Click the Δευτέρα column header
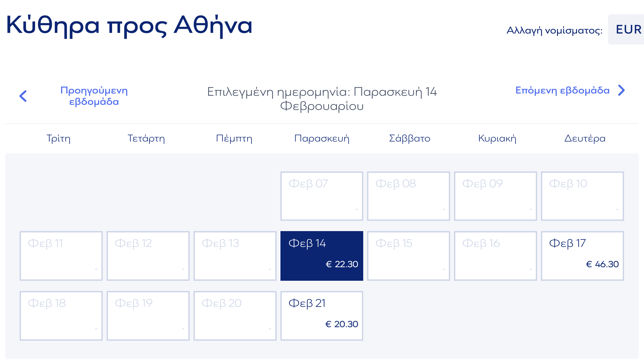 point(585,138)
